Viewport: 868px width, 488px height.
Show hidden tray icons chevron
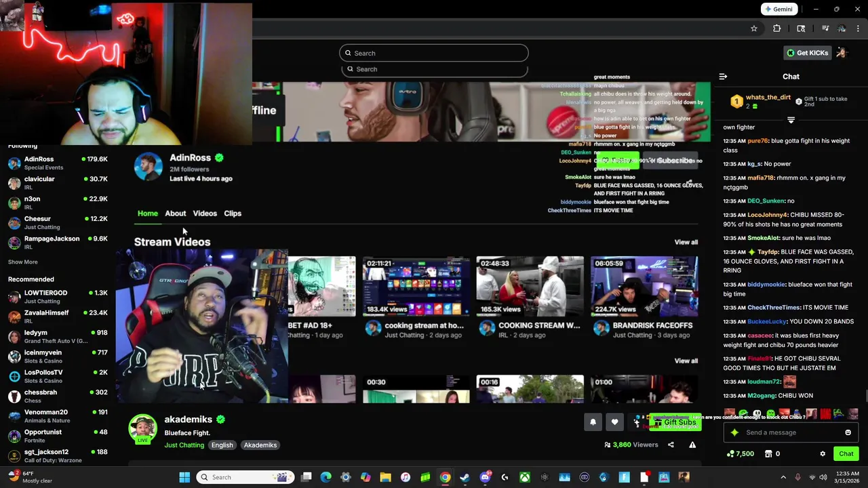click(x=783, y=477)
